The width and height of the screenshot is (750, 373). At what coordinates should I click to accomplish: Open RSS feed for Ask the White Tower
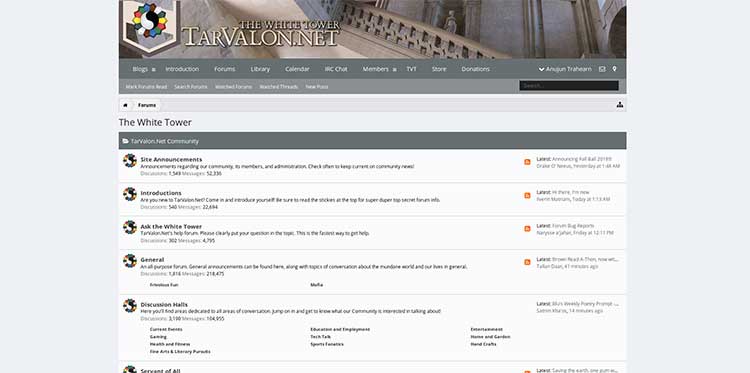click(x=527, y=229)
